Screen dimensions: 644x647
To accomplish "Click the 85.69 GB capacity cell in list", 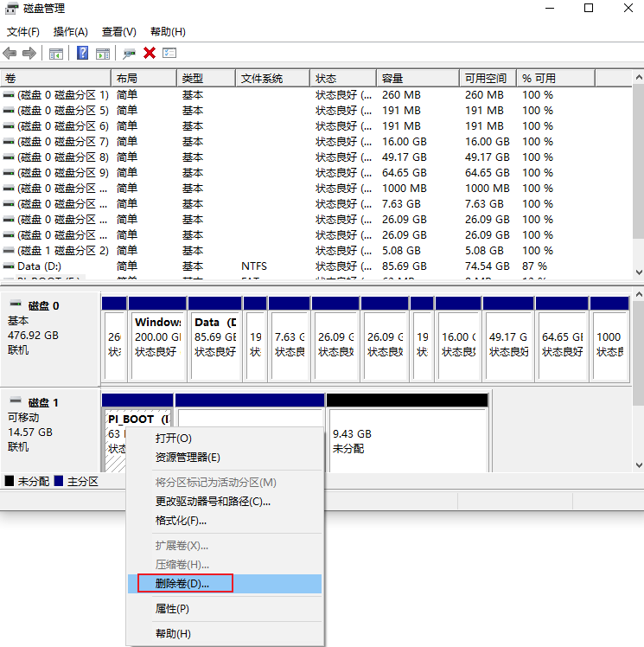I will [404, 266].
